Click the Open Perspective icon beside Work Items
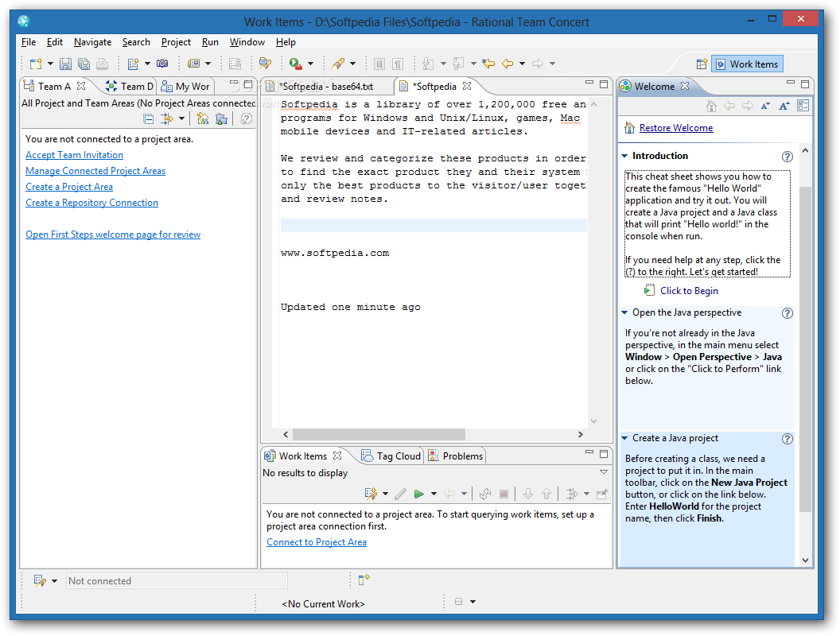The image size is (840, 636). 702,64
